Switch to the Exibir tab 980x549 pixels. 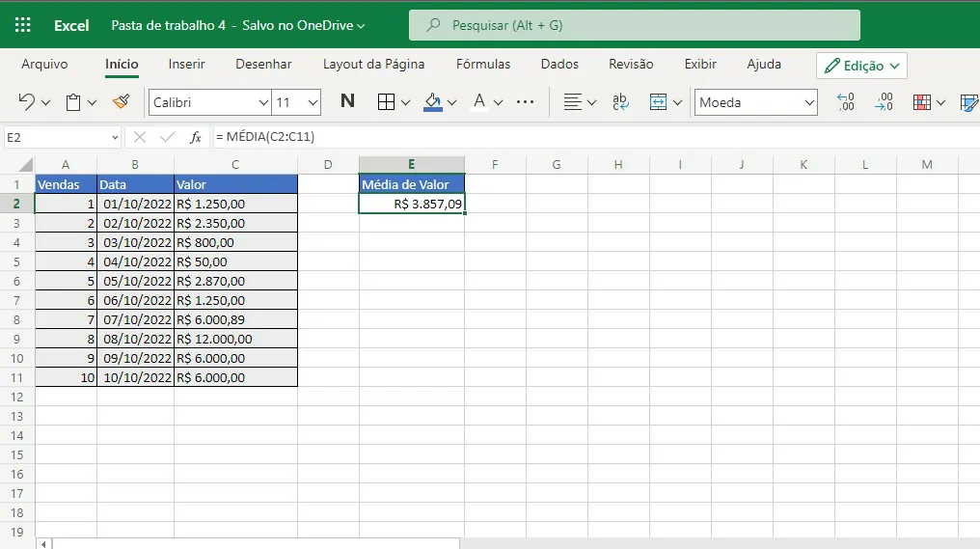(x=700, y=64)
